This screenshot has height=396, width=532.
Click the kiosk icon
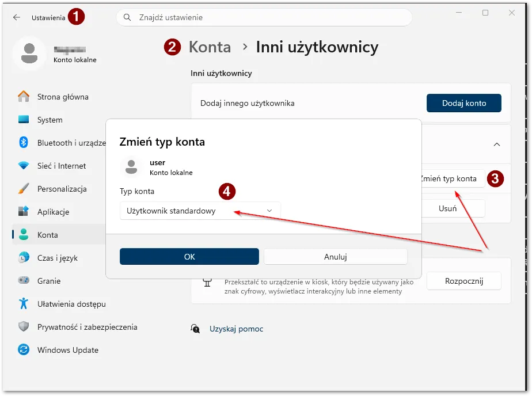point(207,282)
